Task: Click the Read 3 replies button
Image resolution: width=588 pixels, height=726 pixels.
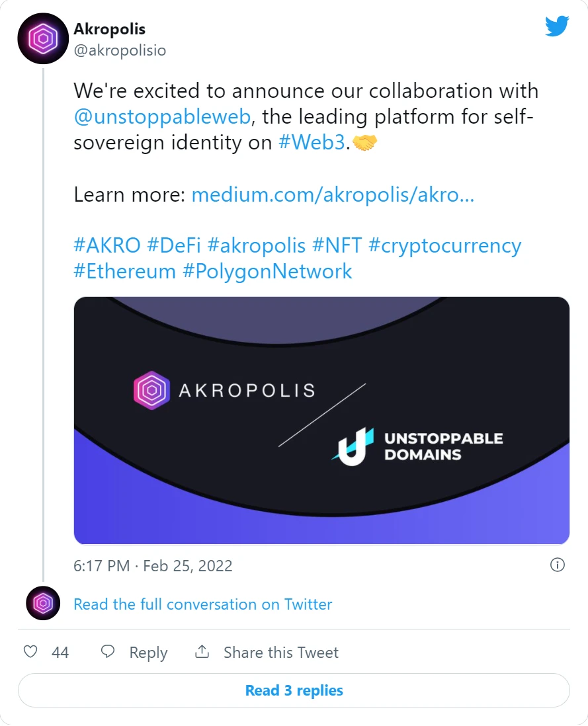Action: tap(294, 690)
